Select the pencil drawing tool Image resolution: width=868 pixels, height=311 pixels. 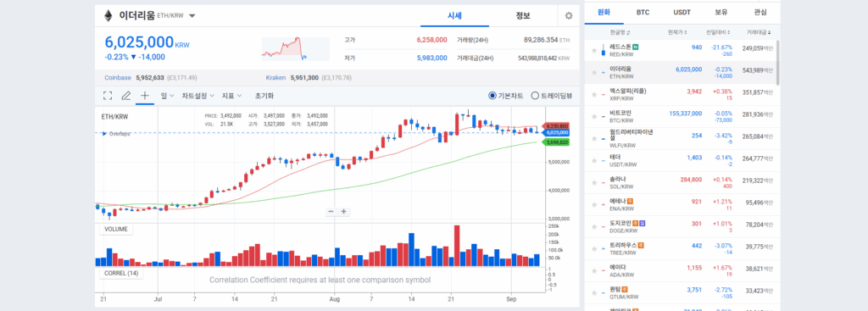[125, 96]
